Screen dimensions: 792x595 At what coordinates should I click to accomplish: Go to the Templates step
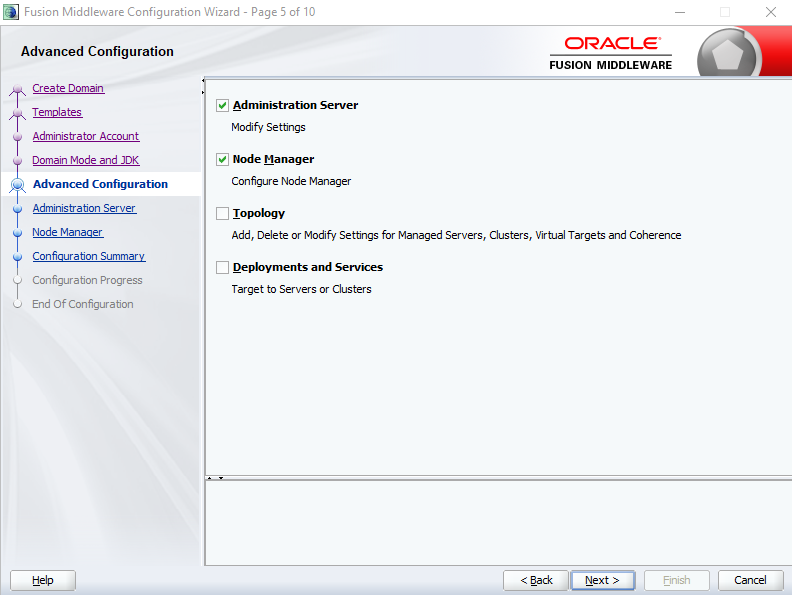pos(57,112)
